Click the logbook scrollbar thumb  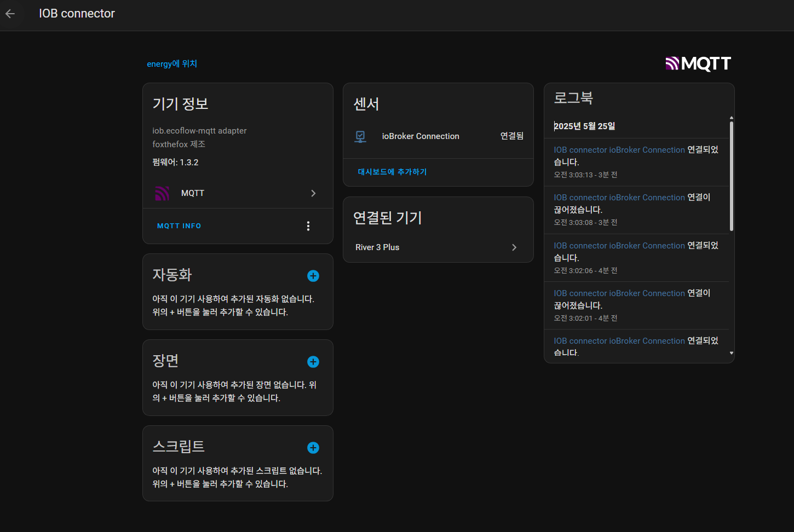click(x=732, y=175)
